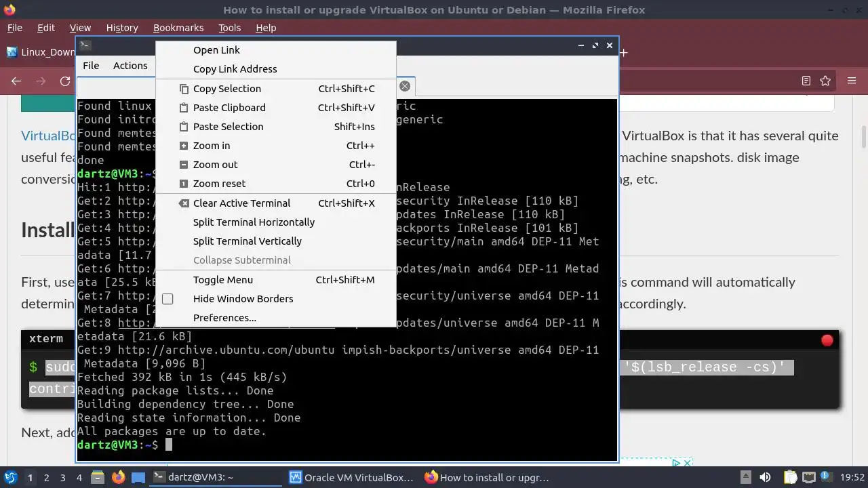The height and width of the screenshot is (488, 868).
Task: Choose Open Link in context menu
Action: (275, 50)
